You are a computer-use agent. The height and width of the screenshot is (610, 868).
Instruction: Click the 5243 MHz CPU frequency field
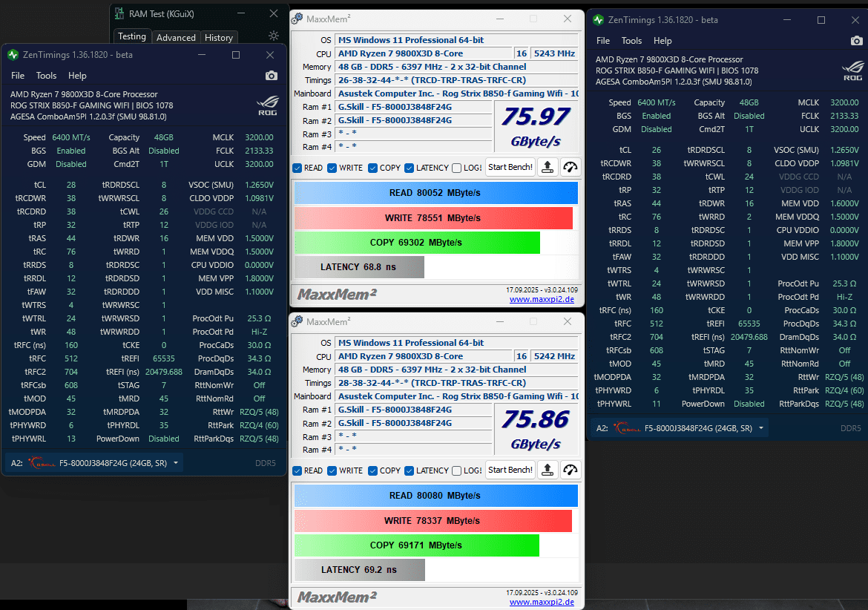coord(555,53)
